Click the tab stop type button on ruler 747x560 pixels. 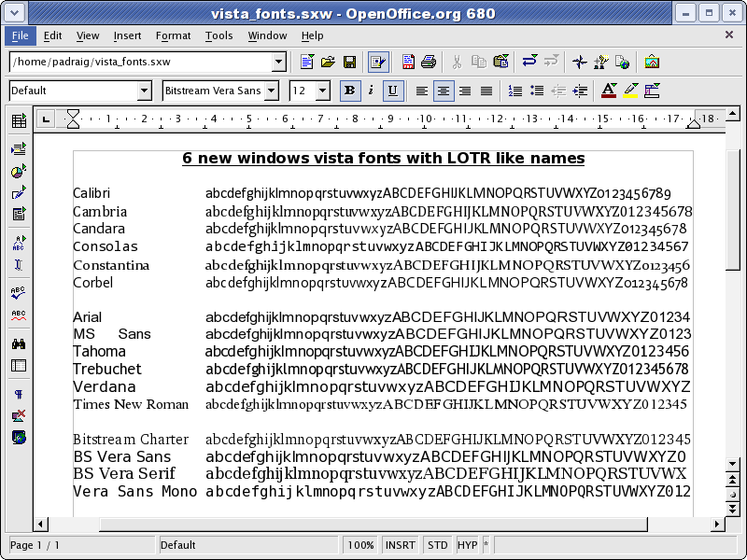[46, 119]
